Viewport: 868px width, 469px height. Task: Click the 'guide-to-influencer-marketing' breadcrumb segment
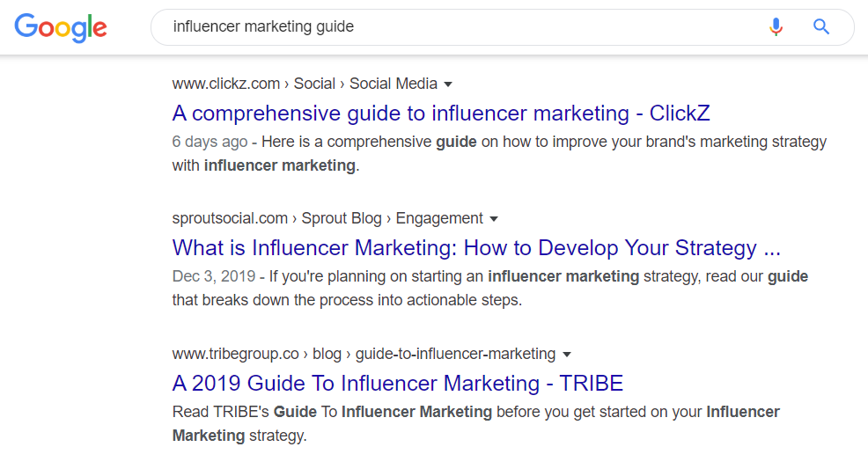(x=455, y=354)
